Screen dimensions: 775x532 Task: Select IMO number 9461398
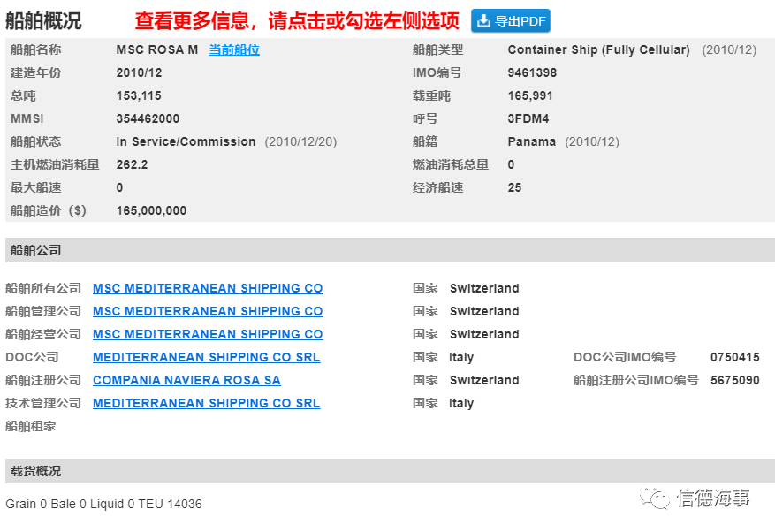pyautogui.click(x=532, y=72)
